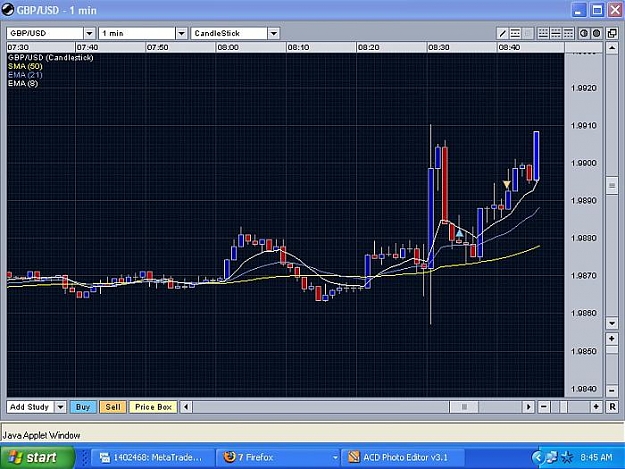Click the horizontal scrollbar thumb
625x469 pixels.
coord(464,407)
